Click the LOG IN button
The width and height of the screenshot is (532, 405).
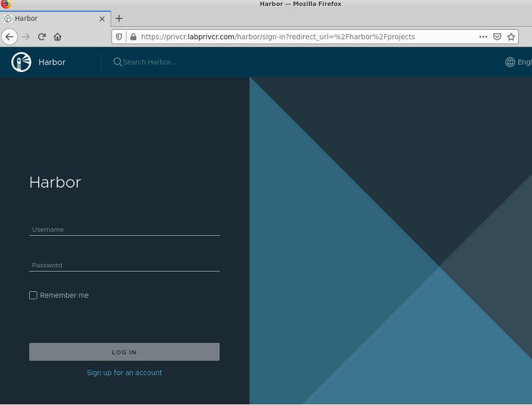pyautogui.click(x=124, y=352)
